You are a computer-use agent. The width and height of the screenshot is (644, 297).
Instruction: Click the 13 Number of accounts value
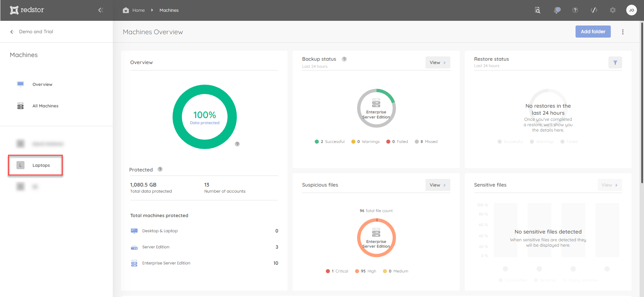tap(207, 185)
